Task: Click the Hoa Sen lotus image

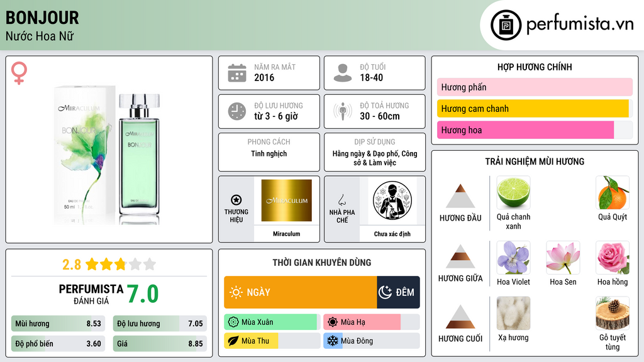Action: (x=563, y=258)
